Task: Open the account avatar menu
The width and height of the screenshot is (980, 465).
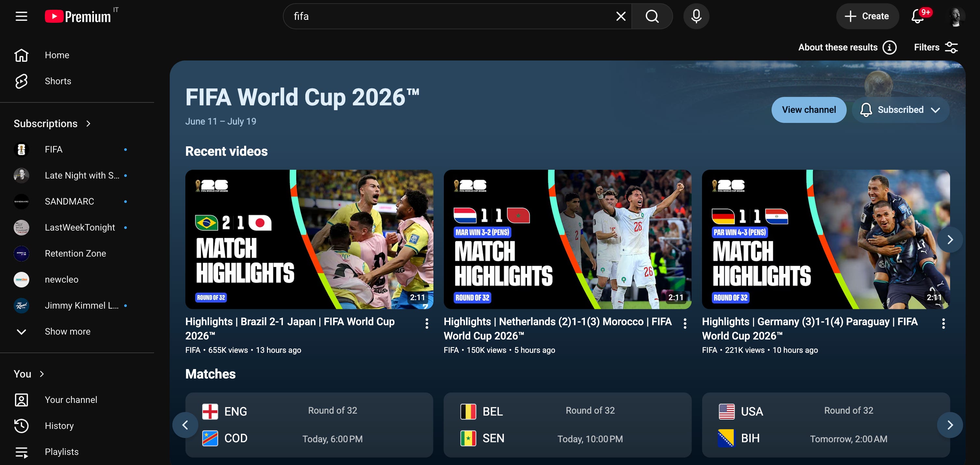Action: 956,16
